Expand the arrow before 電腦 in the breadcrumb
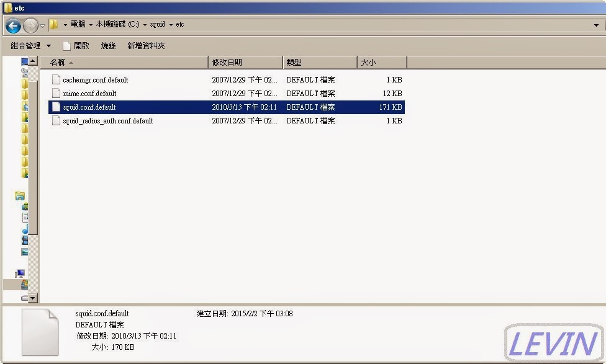 [x=65, y=25]
